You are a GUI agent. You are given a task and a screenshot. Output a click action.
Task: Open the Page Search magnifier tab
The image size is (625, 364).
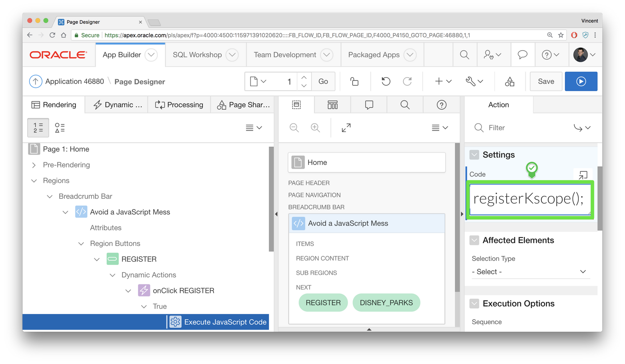(x=405, y=105)
